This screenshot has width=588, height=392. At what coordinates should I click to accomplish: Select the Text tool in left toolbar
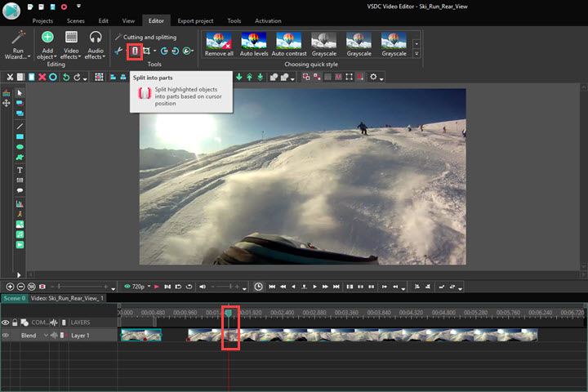tap(20, 170)
